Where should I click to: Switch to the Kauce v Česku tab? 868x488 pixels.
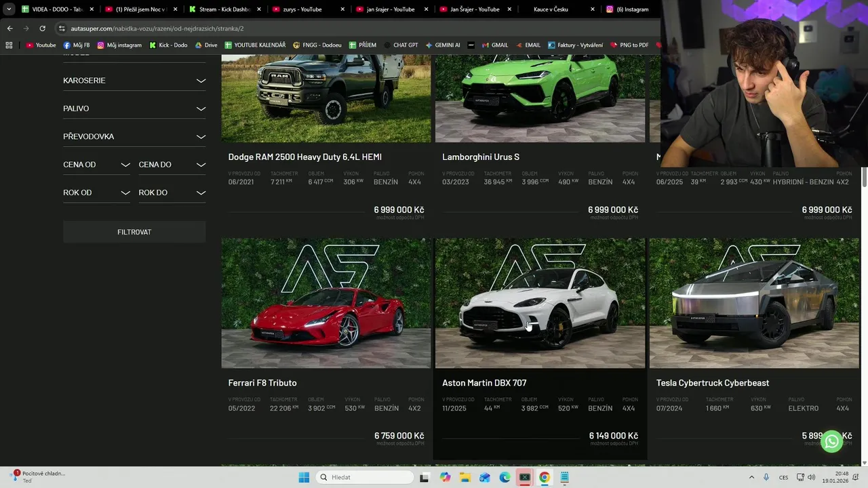[x=559, y=9]
